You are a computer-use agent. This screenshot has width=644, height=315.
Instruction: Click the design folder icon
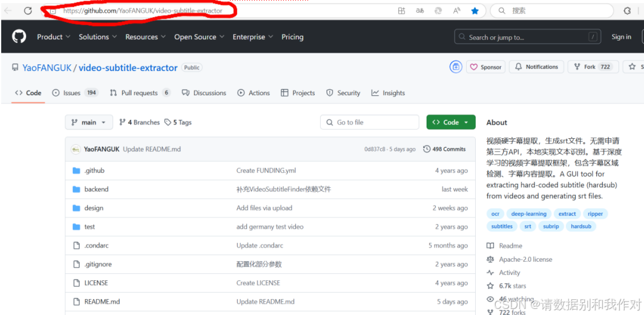click(76, 208)
